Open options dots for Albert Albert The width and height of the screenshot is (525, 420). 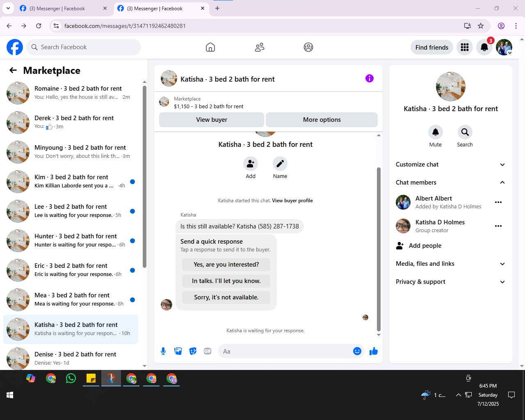(498, 202)
